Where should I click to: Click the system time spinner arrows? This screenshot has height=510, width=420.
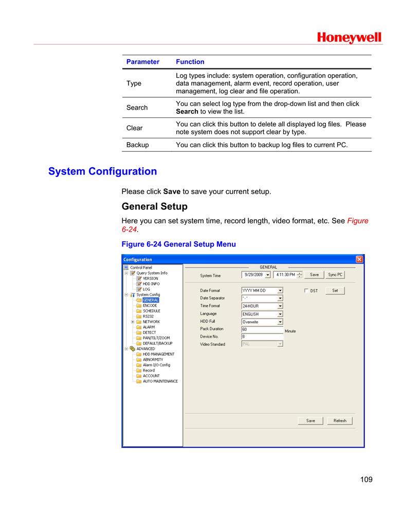pos(300,275)
